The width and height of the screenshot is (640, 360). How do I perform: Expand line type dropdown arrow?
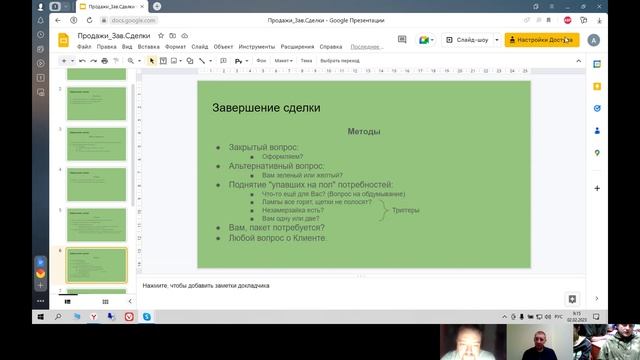[x=211, y=61]
